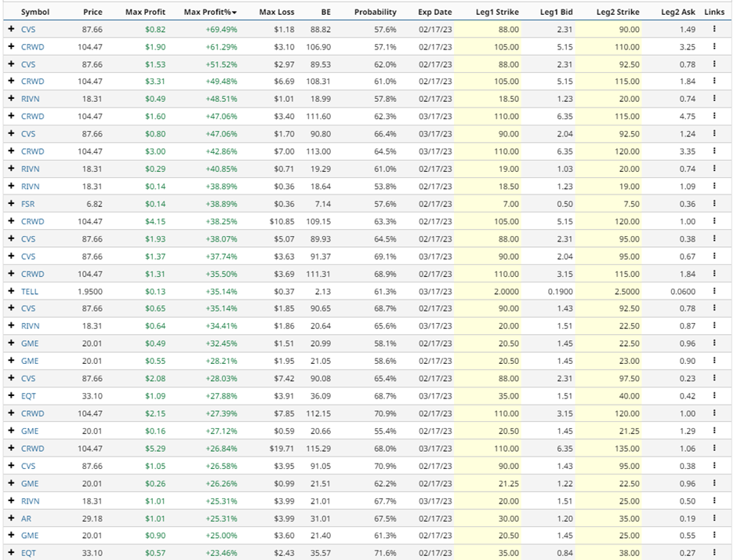Open links menu for CVS +38.07% row

714,239
